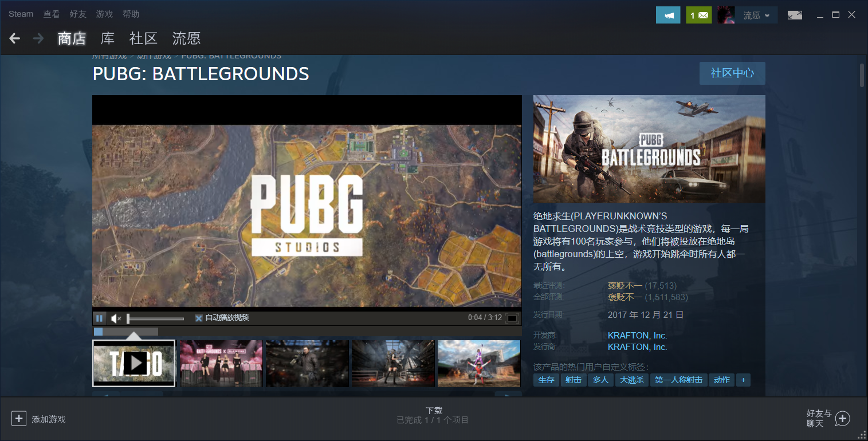868x441 pixels.
Task: Click all reviews 褒贬不一 (1,511,583)
Action: [x=648, y=297]
